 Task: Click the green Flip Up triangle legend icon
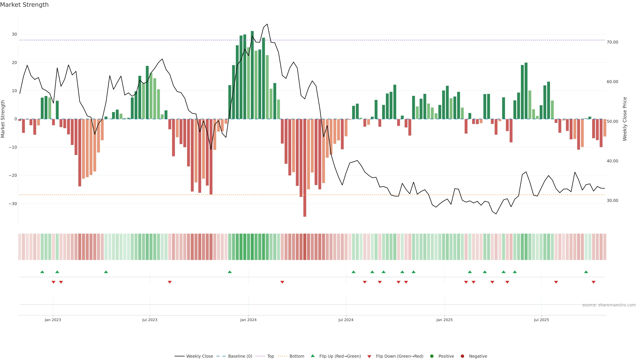pos(312,356)
